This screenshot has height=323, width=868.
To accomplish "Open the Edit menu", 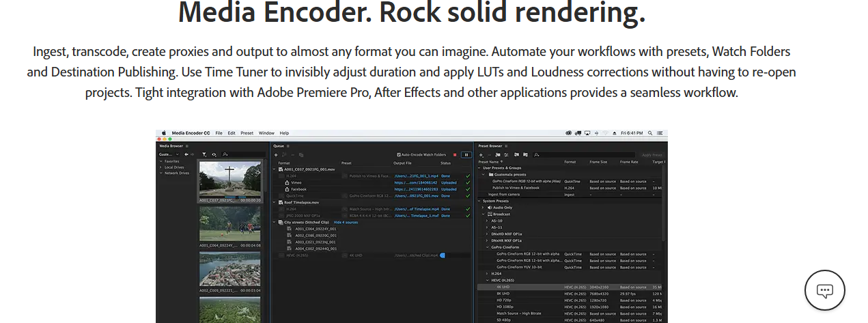I will [x=232, y=133].
